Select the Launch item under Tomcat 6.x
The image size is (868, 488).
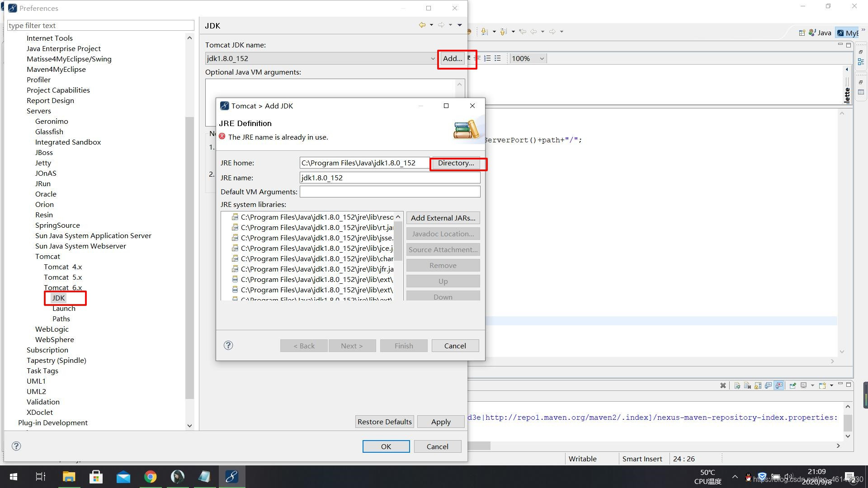click(64, 308)
